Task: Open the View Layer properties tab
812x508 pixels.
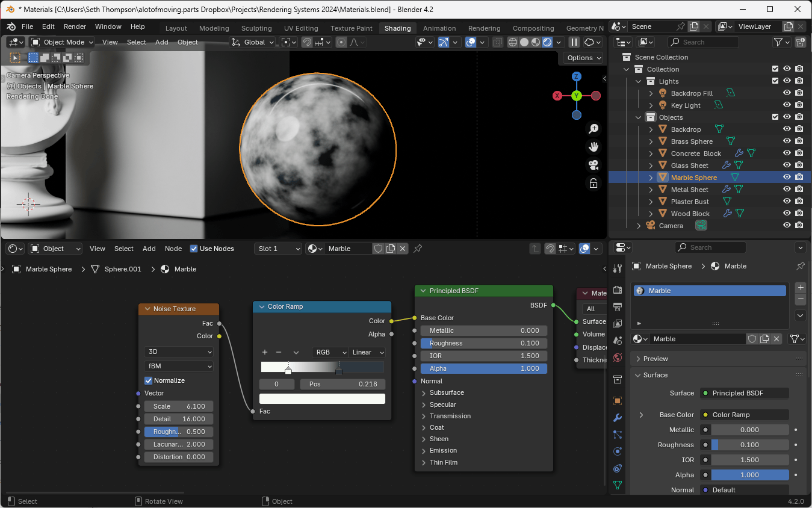Action: (617, 324)
